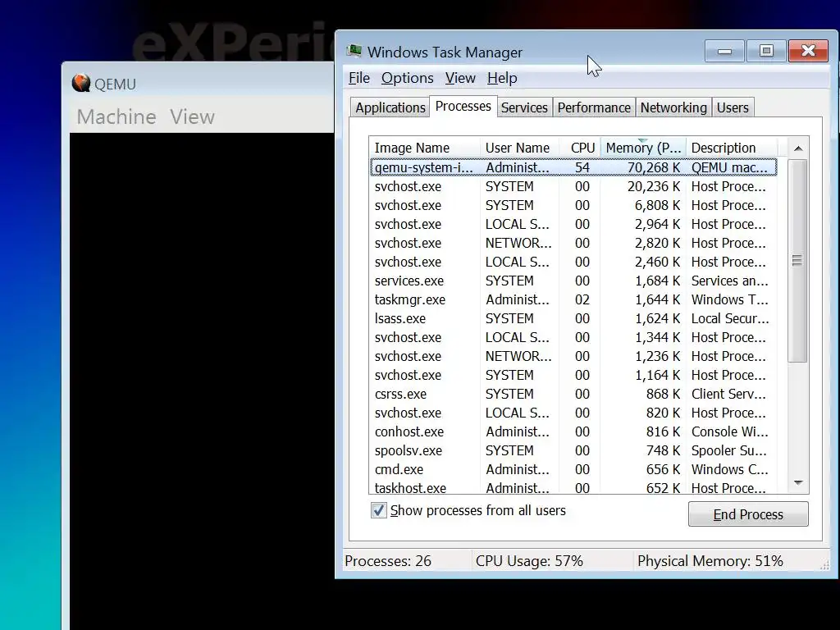
Task: Toggle Show processes from all users checkbox
Action: (379, 510)
